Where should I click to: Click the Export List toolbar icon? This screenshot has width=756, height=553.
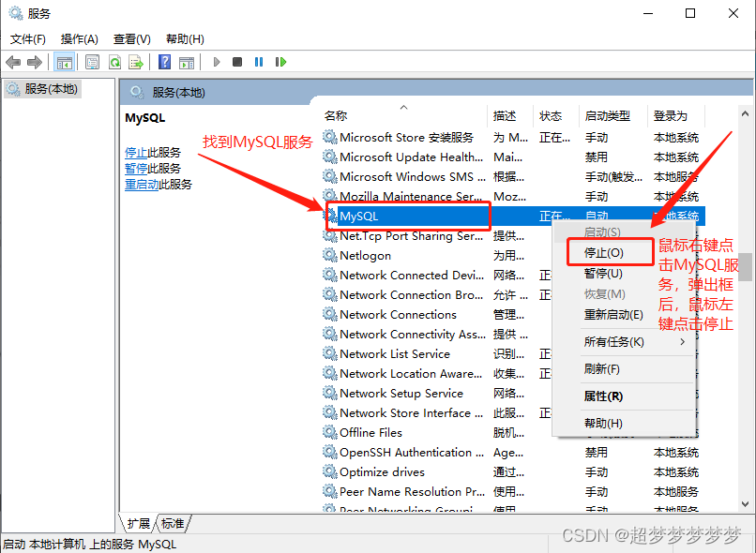136,62
